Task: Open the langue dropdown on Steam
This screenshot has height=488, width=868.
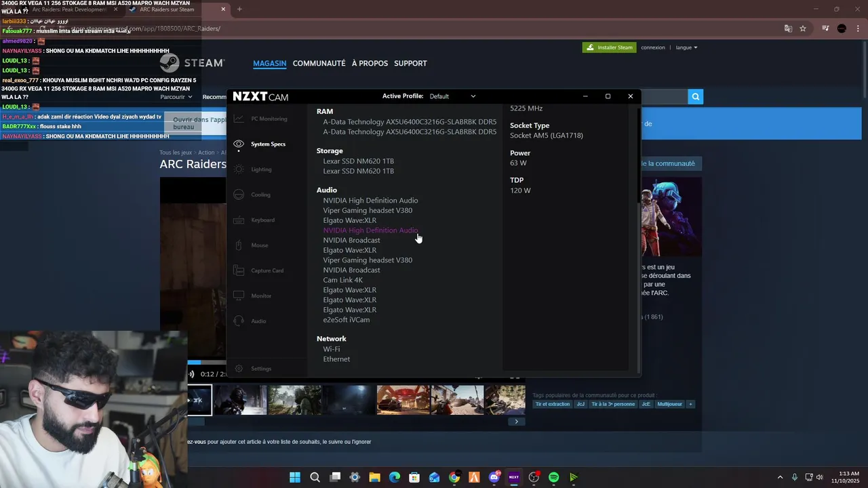Action: tap(686, 47)
